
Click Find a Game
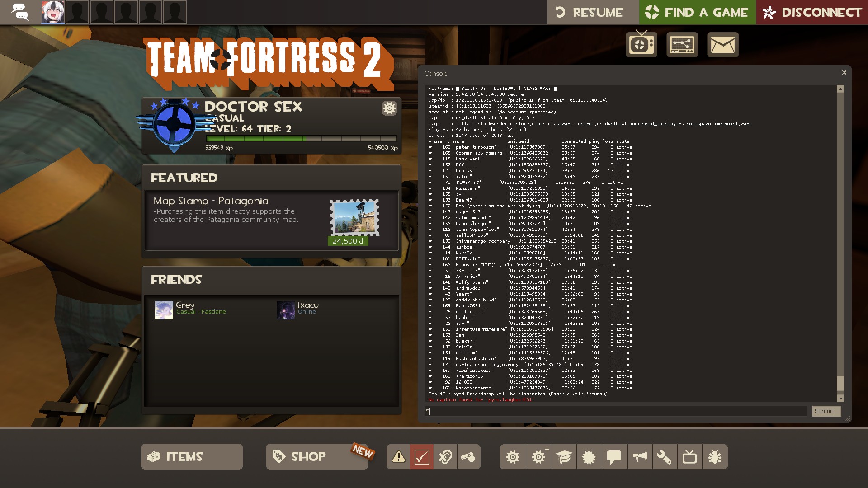(697, 12)
